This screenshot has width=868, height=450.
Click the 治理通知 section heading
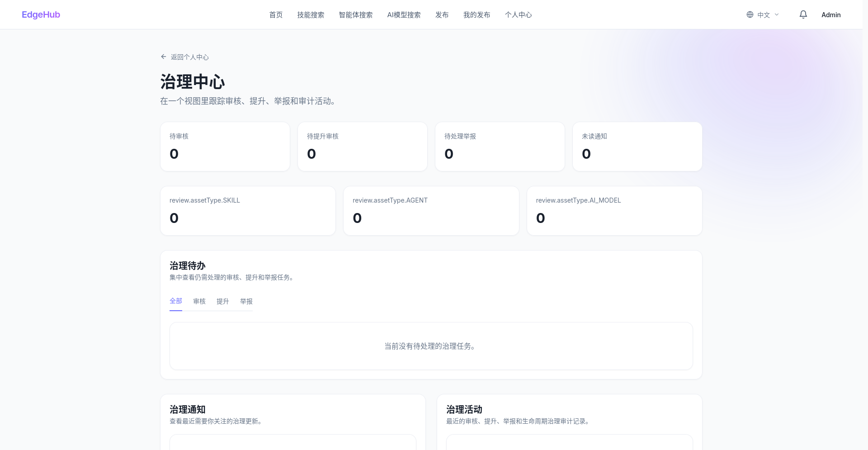pos(188,410)
